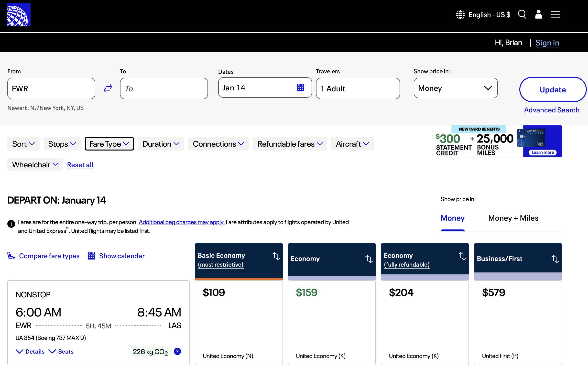Open the Show price in Money dropdown

pyautogui.click(x=455, y=88)
